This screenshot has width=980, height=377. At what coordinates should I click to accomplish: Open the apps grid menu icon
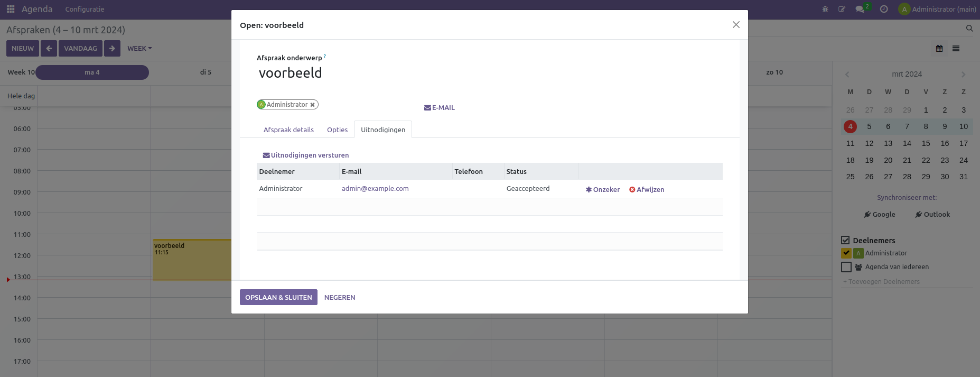click(11, 9)
